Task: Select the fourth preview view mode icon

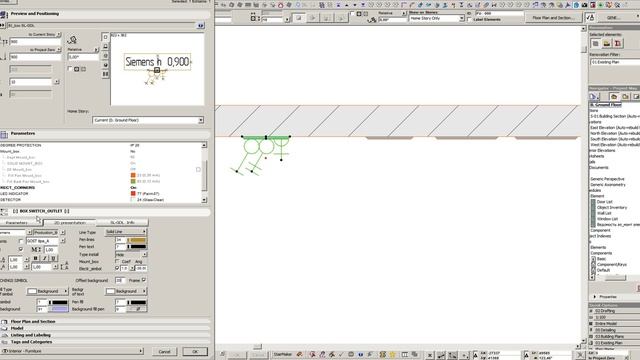Action: pyautogui.click(x=105, y=65)
